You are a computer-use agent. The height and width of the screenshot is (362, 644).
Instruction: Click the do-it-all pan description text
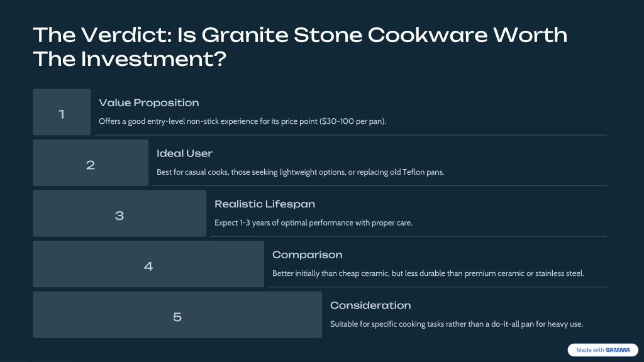(457, 324)
